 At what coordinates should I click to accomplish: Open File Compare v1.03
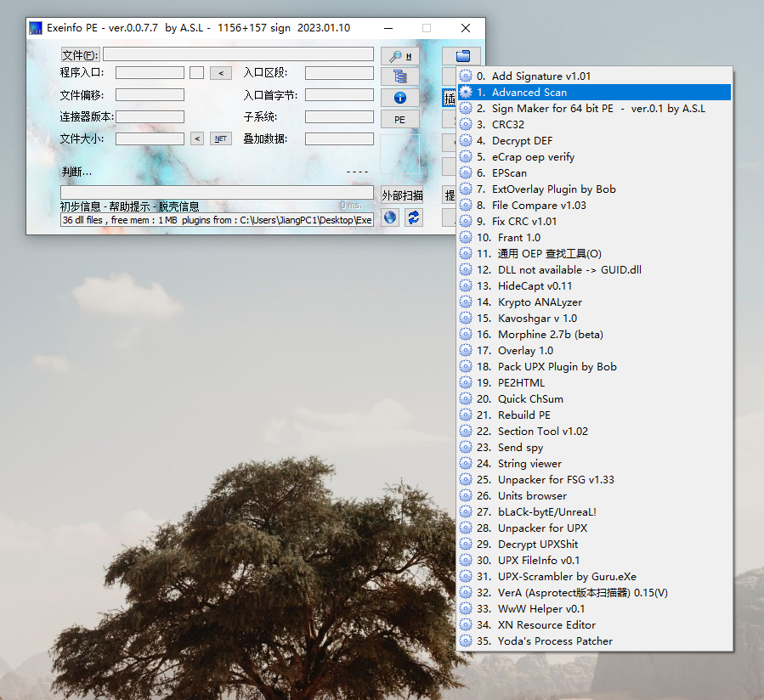tap(594, 205)
